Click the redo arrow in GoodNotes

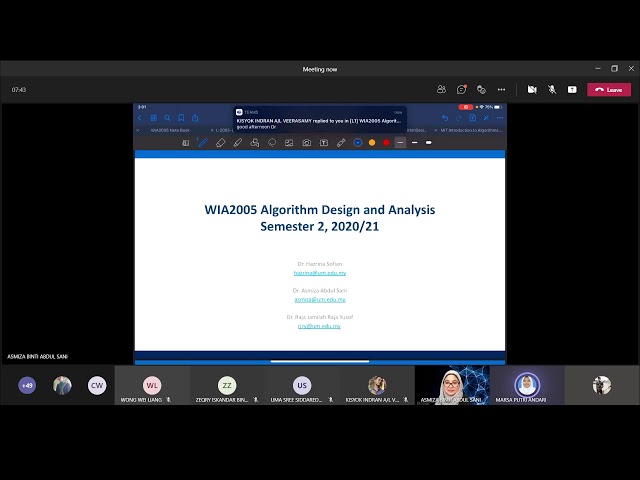coord(459,118)
